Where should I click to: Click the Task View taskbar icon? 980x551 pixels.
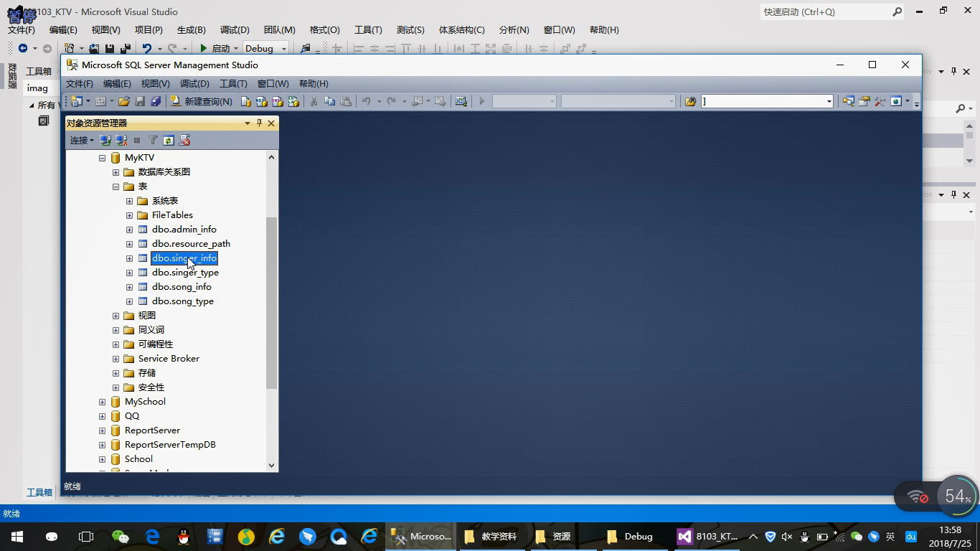click(x=86, y=536)
